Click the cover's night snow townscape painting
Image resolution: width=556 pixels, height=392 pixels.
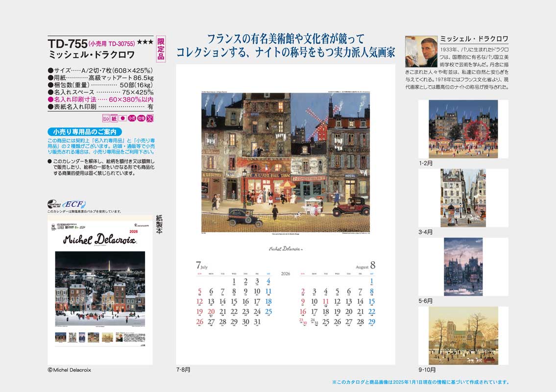[100, 288]
